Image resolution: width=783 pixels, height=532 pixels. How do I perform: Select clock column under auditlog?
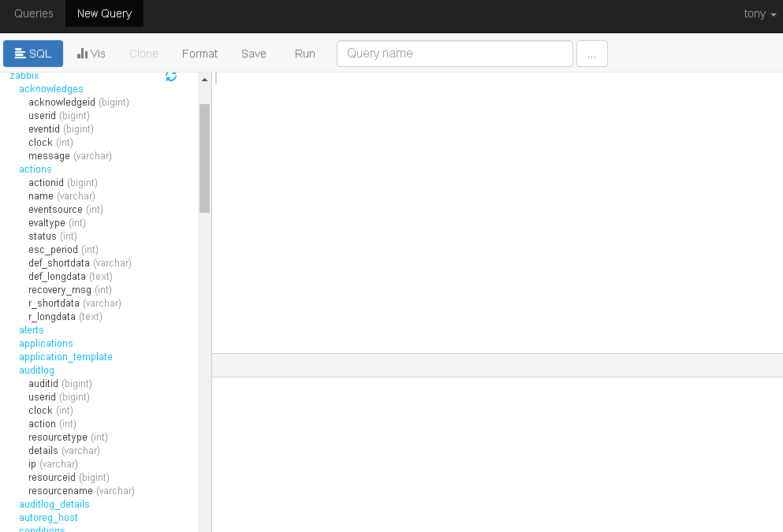[x=50, y=411]
